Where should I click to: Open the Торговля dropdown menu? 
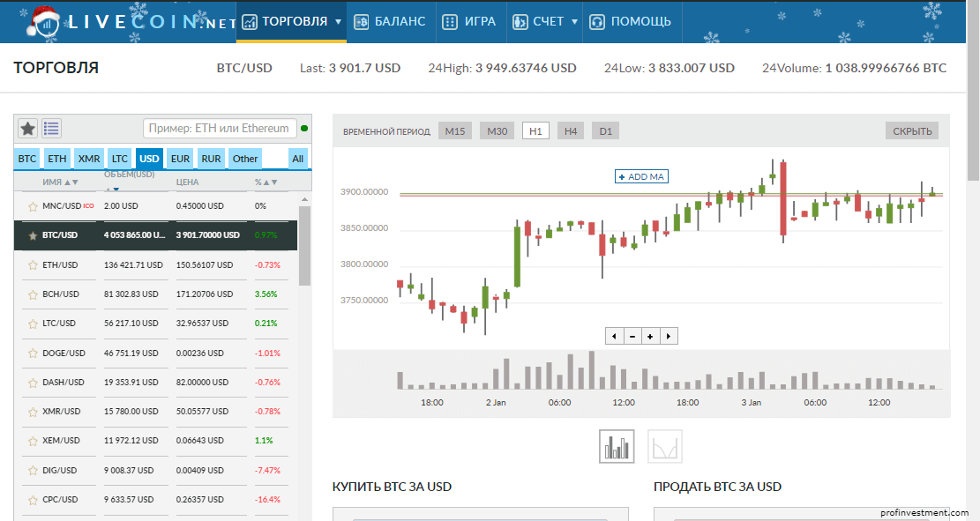click(292, 21)
